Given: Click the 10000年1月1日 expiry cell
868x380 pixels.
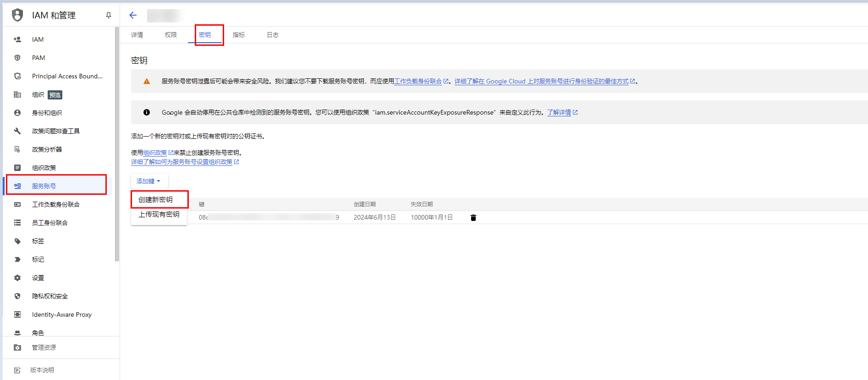Looking at the screenshot, I should pos(432,217).
